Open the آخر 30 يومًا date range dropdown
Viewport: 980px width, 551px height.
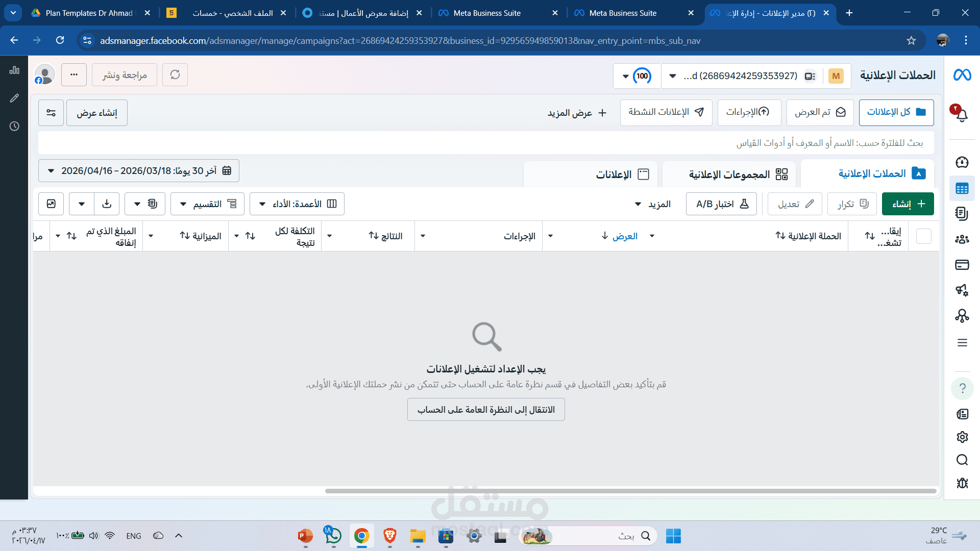click(x=138, y=170)
